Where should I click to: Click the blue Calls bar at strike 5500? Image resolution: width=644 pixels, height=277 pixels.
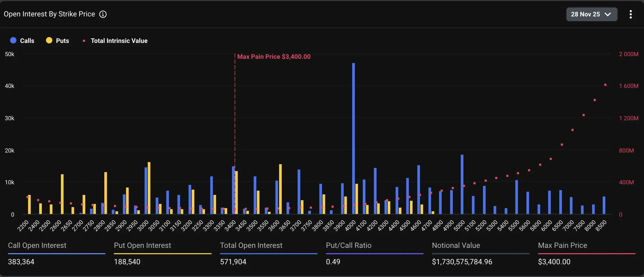click(517, 197)
